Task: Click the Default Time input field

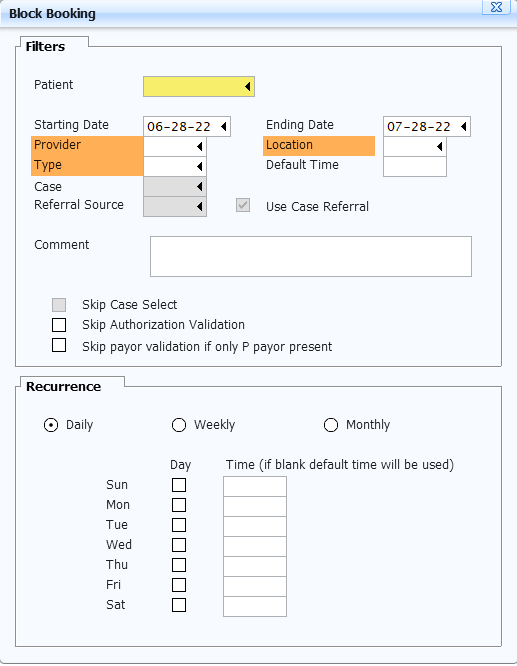Action: (415, 166)
